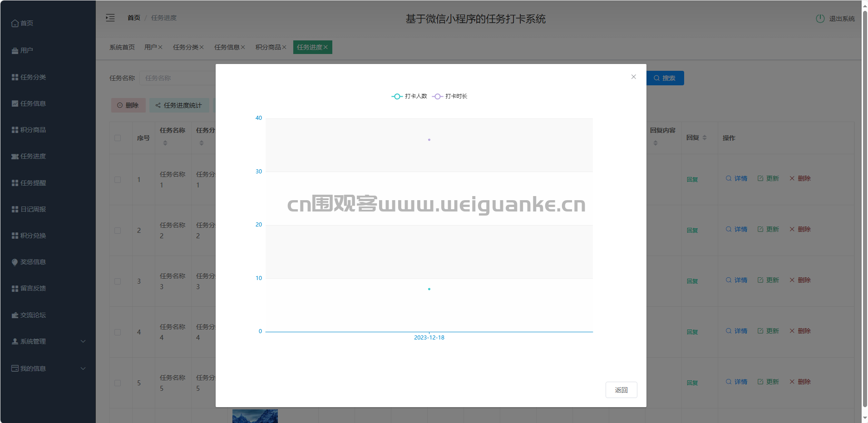Screen dimensions: 868x423
Task: Sort table by 回复 column arrows
Action: pos(705,138)
